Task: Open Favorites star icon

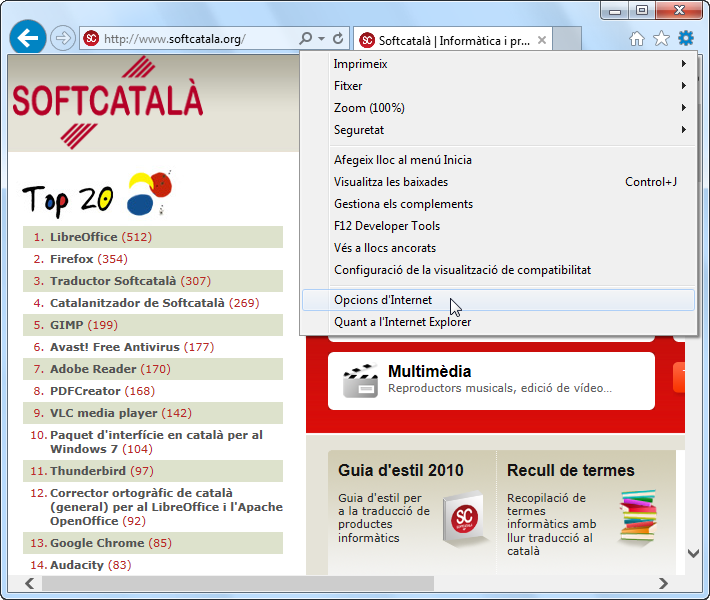Action: click(661, 39)
